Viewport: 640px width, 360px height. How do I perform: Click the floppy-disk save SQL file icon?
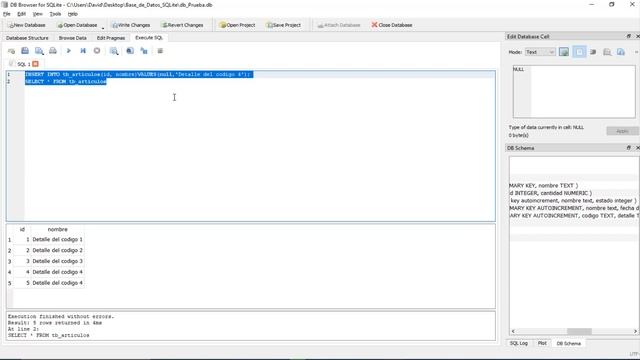click(25, 51)
